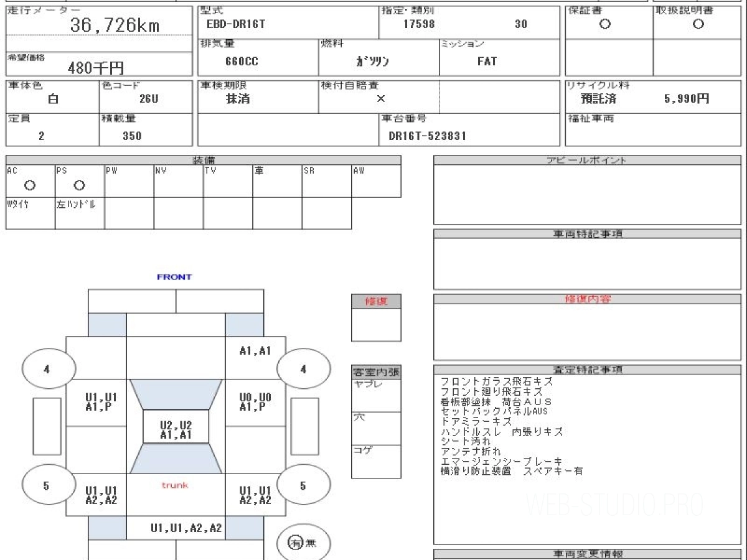
Task: Select the note エマージェンシーブレーキ
Action: pyautogui.click(x=501, y=461)
